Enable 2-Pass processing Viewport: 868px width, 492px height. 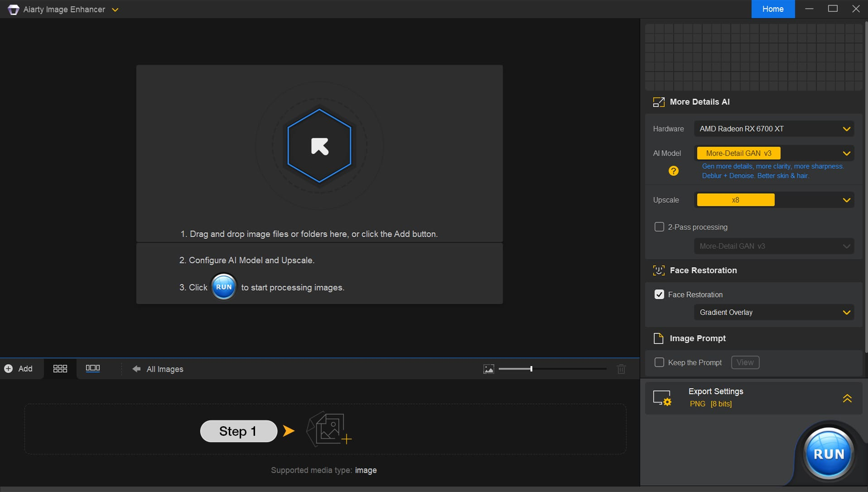point(660,227)
